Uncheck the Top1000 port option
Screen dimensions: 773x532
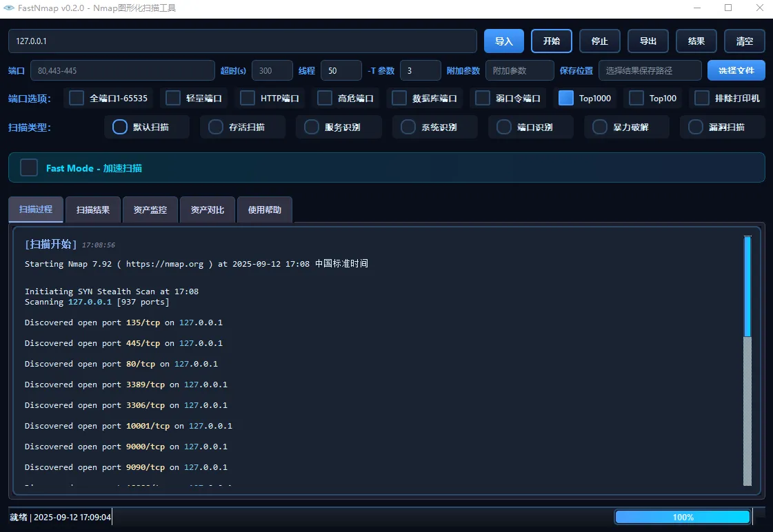(566, 98)
